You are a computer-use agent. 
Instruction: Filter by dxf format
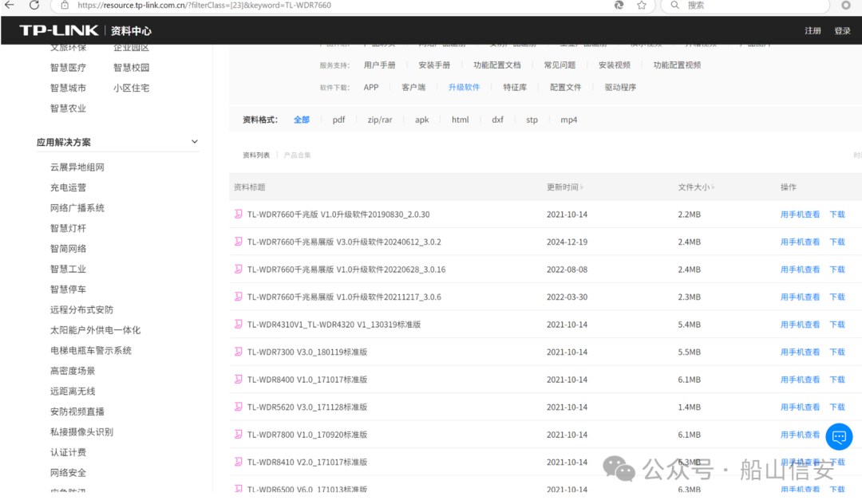pyautogui.click(x=497, y=120)
